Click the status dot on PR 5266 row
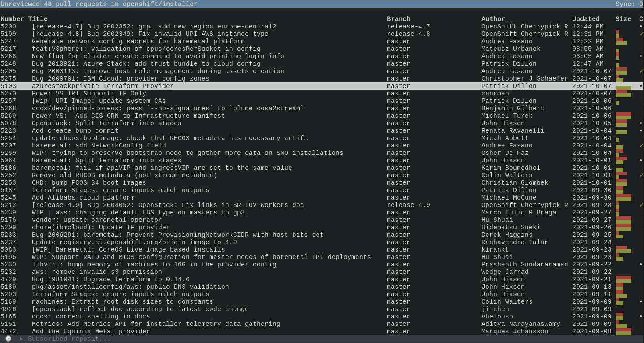 641,56
